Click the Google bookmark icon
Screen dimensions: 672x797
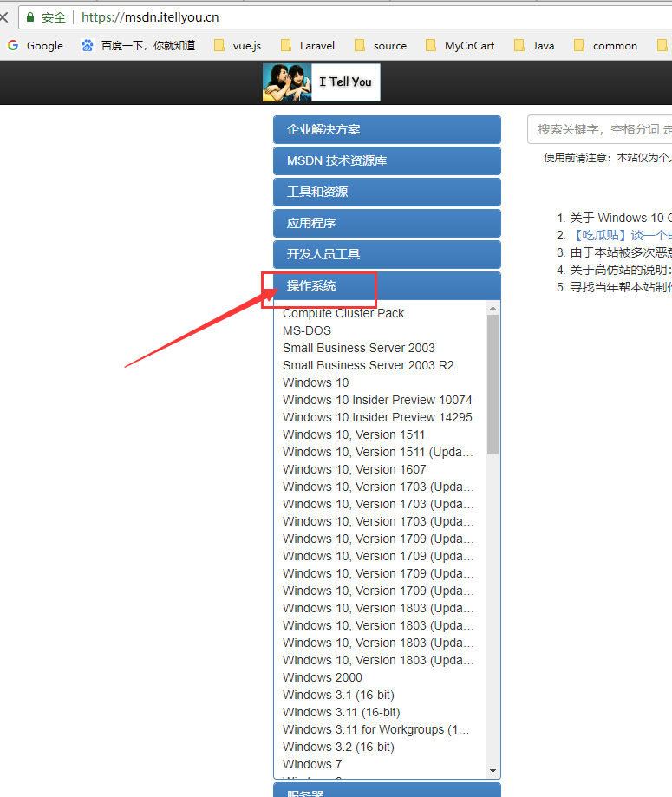tap(13, 45)
